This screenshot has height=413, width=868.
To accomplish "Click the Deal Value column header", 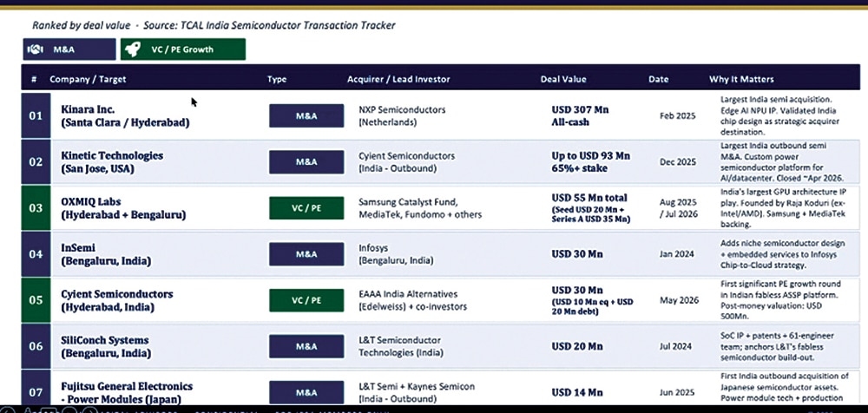I will [x=563, y=79].
